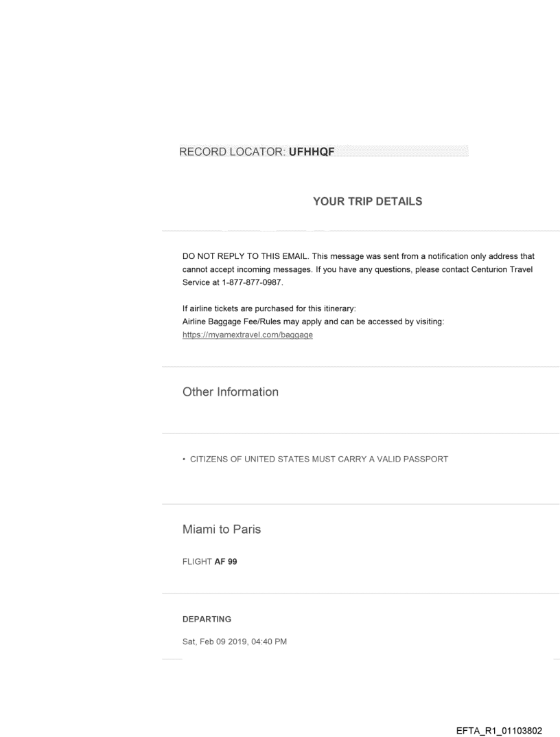Click the gray redacted bar beside record locator

coord(401,151)
